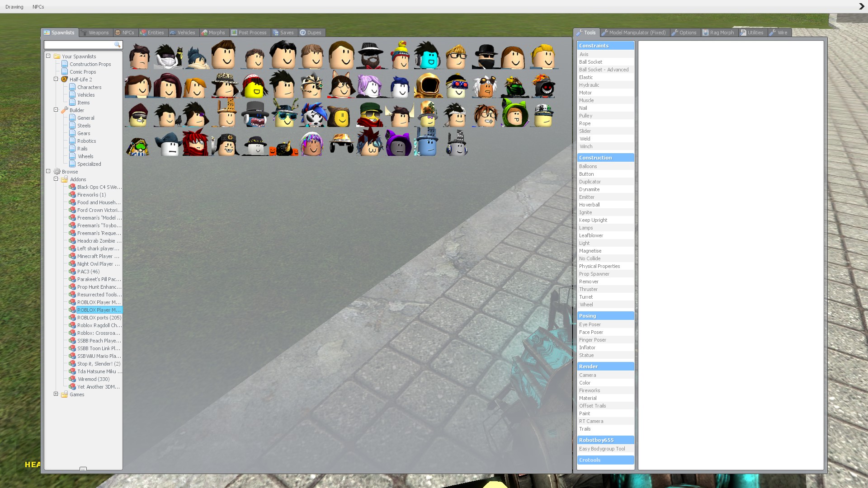Screen dimensions: 868x488
Task: Select the character with fox ears
Action: click(x=341, y=84)
